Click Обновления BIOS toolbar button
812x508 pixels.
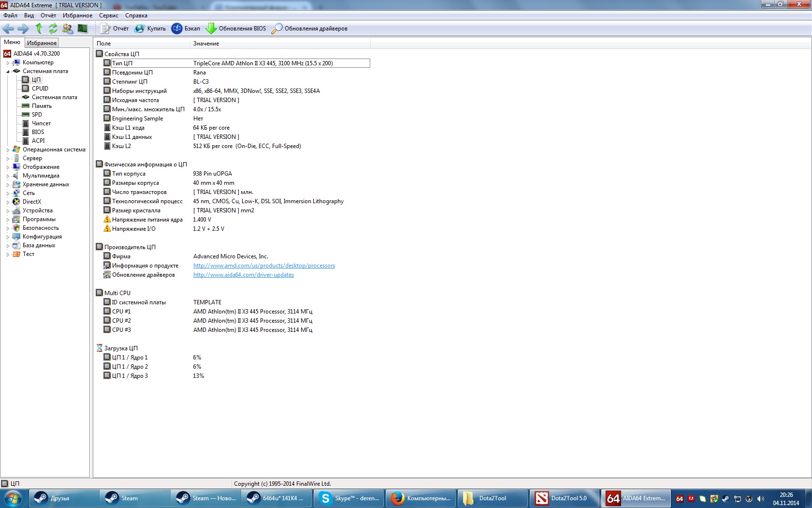click(236, 29)
